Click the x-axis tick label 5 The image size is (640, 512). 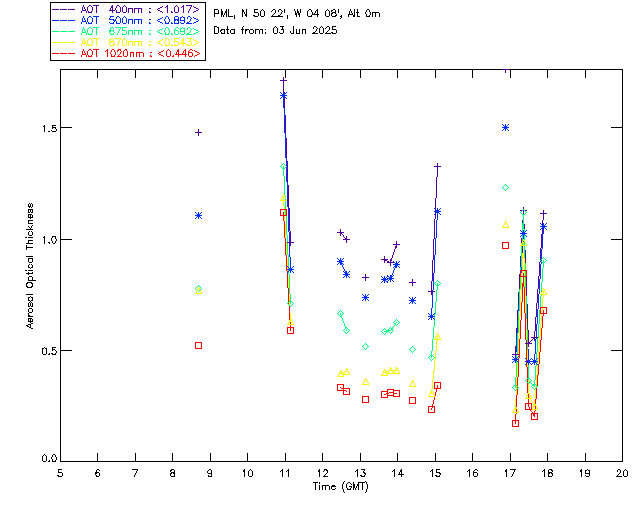click(60, 473)
